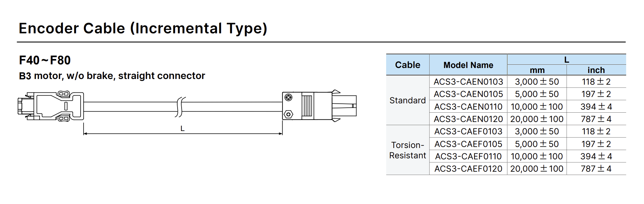Click the left encoder connector drawing
The image size is (644, 204).
click(51, 106)
